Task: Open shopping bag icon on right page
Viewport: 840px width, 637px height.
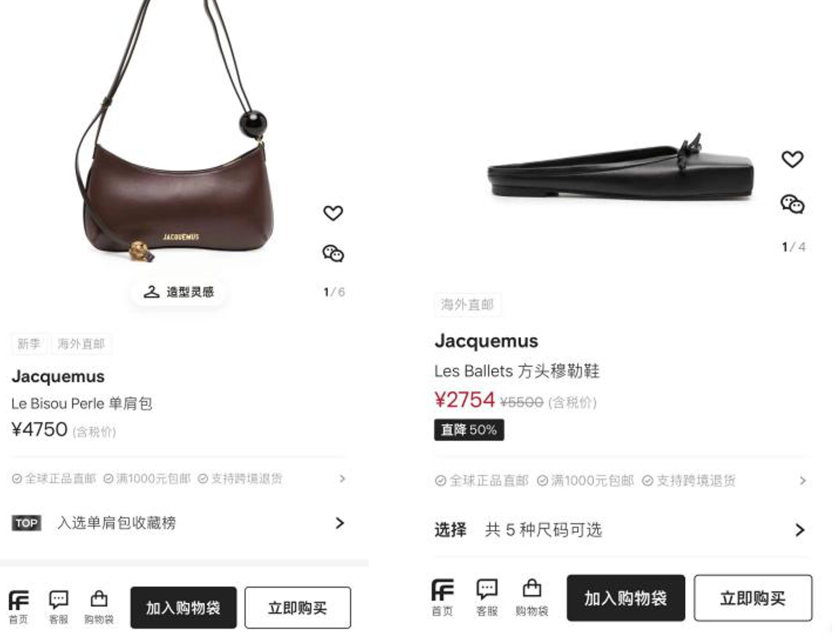Action: pyautogui.click(x=532, y=597)
